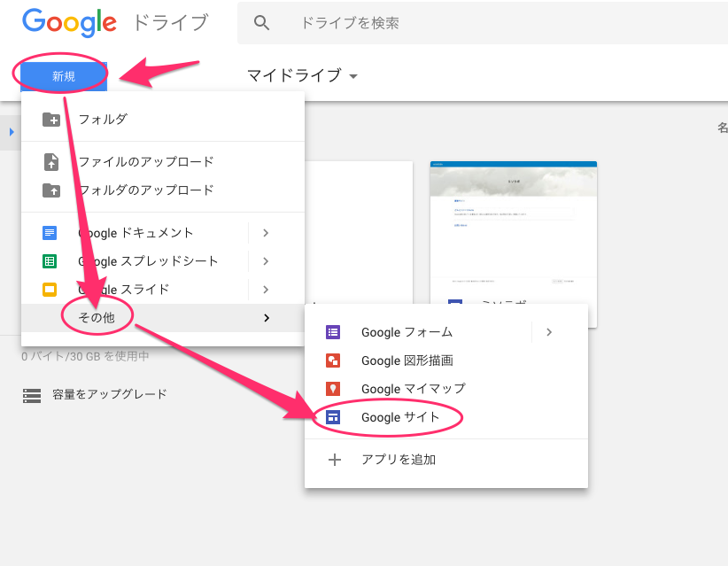The height and width of the screenshot is (566, 728).
Task: Open the マイドライブ dropdown
Action: [302, 76]
